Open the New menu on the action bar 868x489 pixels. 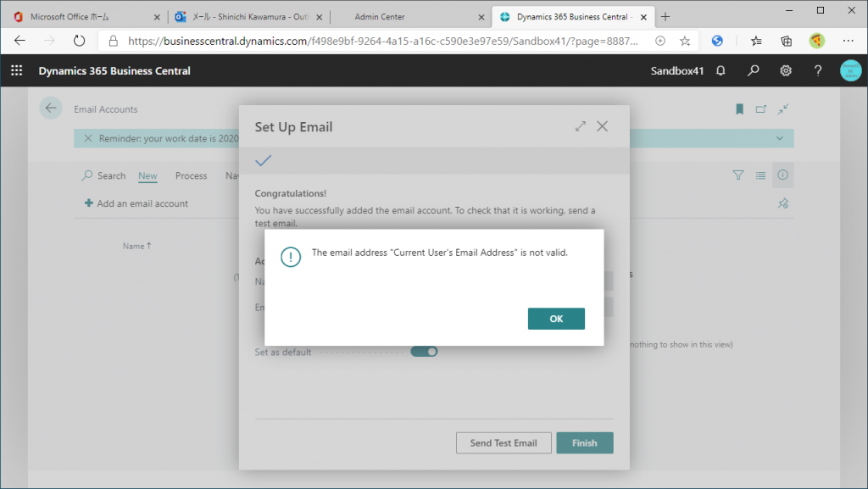147,175
